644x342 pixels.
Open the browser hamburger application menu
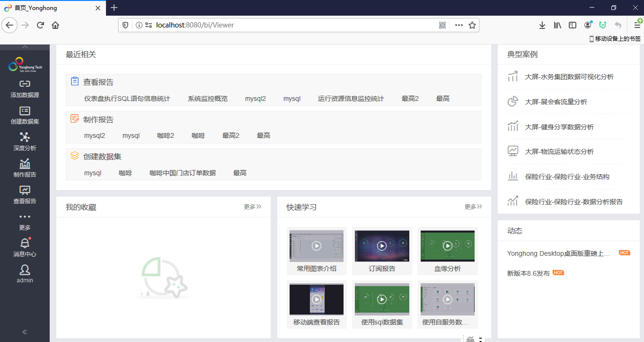click(637, 25)
